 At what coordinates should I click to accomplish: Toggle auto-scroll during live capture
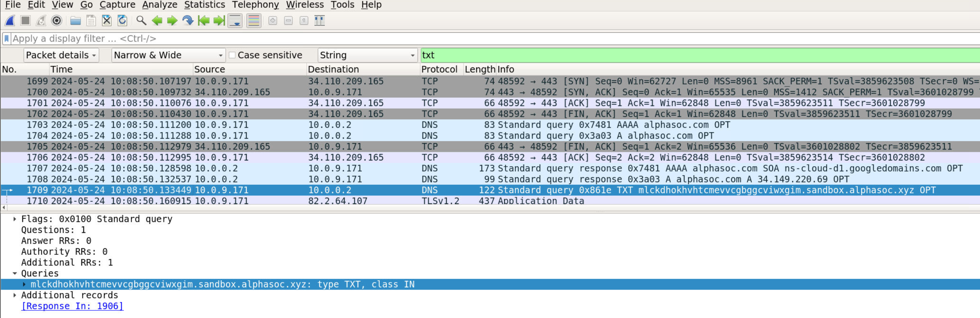coord(235,20)
